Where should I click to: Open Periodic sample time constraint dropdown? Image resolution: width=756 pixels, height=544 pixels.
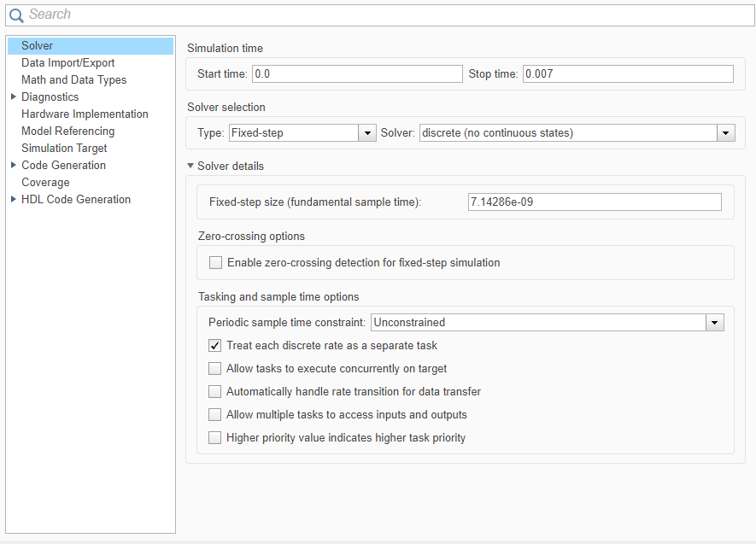click(x=548, y=322)
